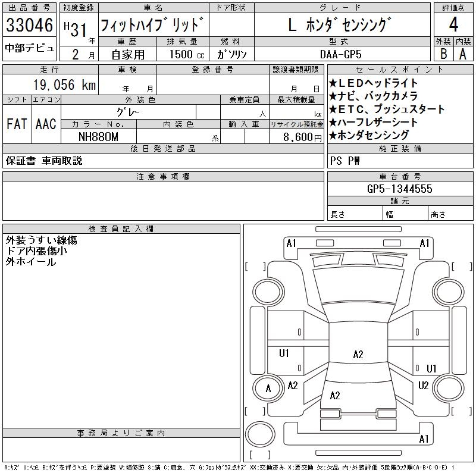Click the circled A wheel mark on the diagram
The image size is (476, 476).
(268, 389)
